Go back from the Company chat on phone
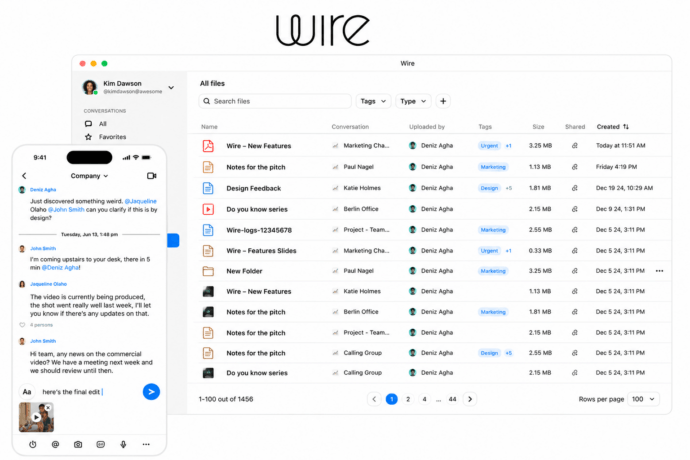 [24, 176]
